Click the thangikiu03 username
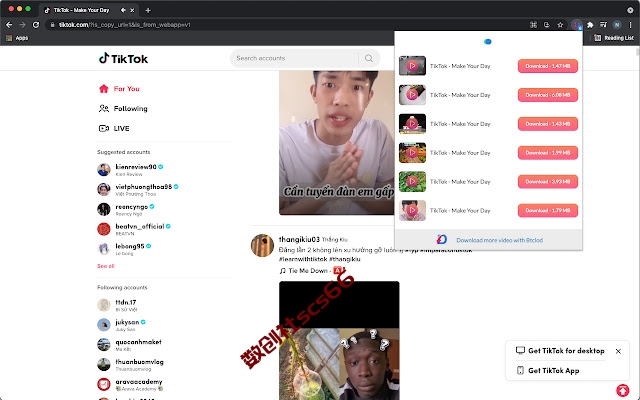The height and width of the screenshot is (400, 640). [299, 239]
